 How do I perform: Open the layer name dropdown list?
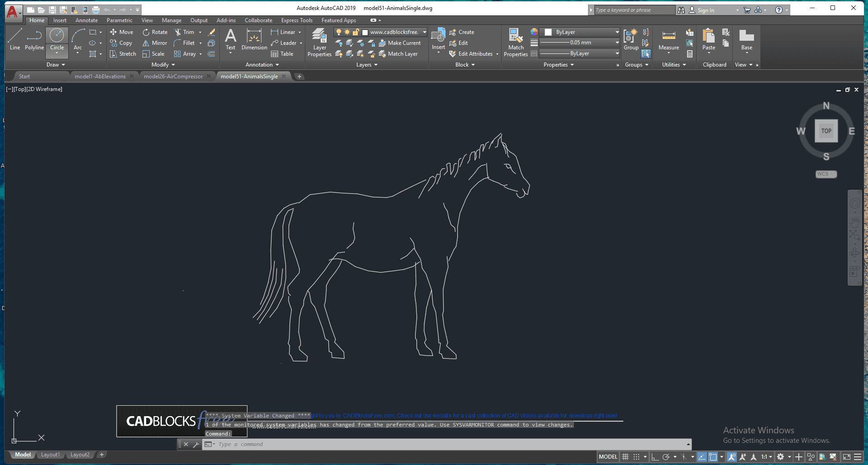(424, 32)
